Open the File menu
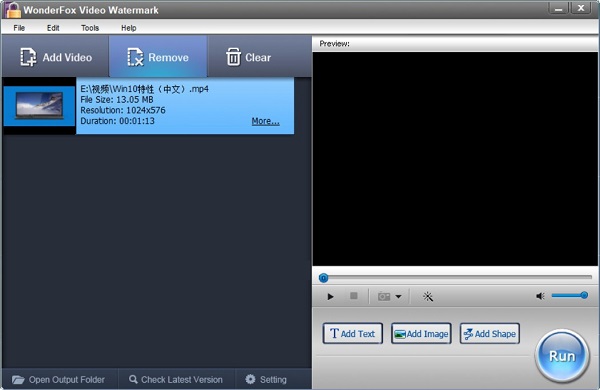This screenshot has width=600, height=390. 19,28
